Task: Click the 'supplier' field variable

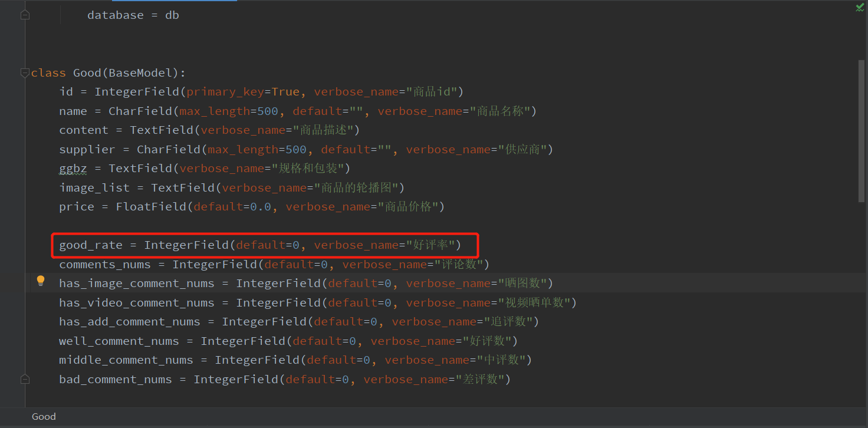Action: click(87, 149)
